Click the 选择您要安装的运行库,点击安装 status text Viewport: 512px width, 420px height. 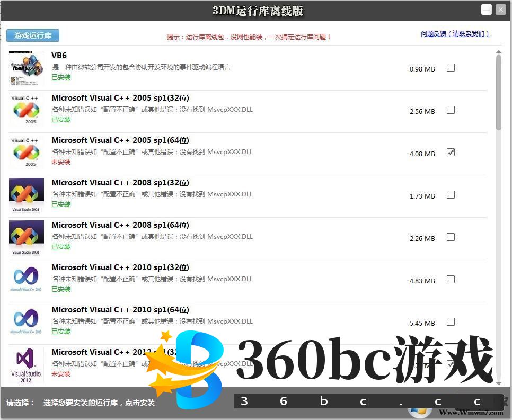99,403
